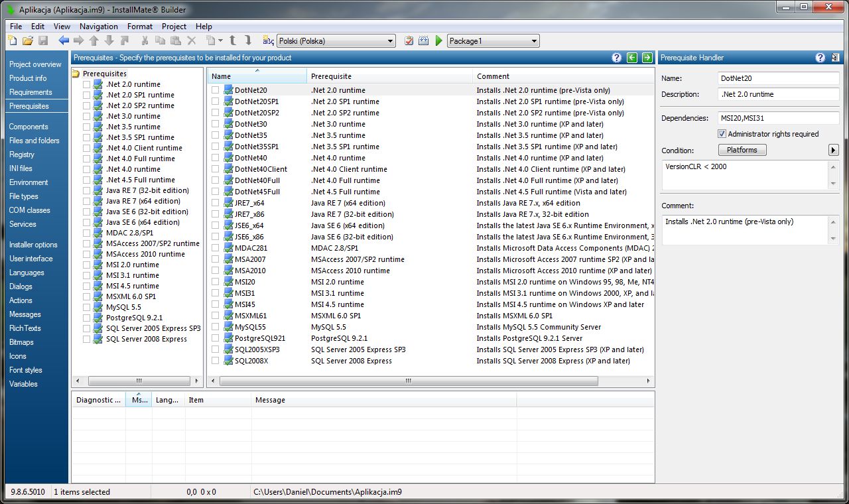Check the JRE7_x86 row checkbox in list
This screenshot has width=849, height=504.
click(216, 214)
